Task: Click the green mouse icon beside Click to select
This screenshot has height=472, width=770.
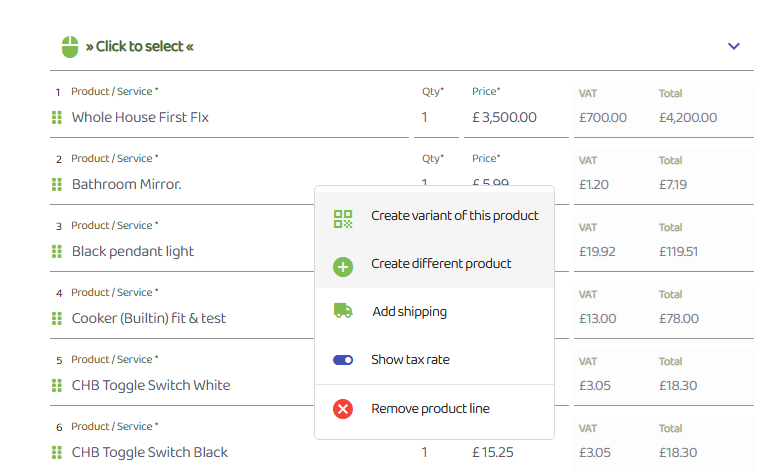Action: 70,47
